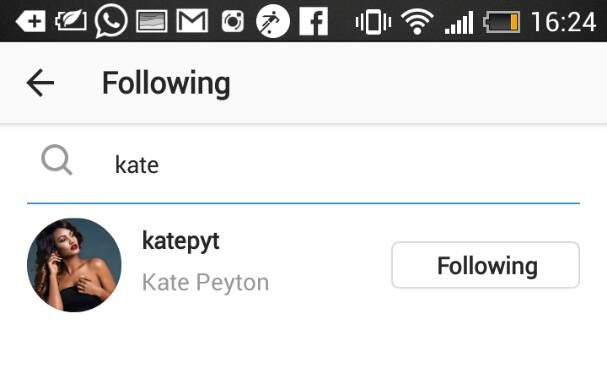Tap the vibrate mode status icon
The height and width of the screenshot is (385, 607).
coord(373,22)
